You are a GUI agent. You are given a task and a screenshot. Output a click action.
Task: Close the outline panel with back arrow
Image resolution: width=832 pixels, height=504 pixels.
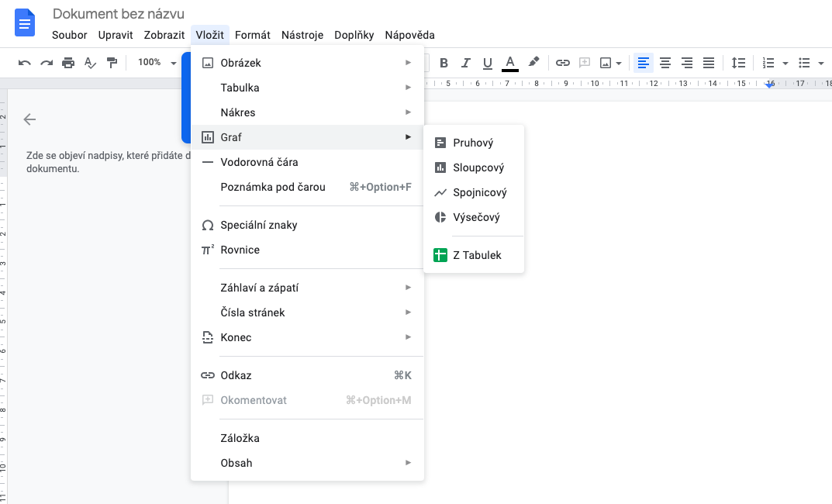[29, 119]
